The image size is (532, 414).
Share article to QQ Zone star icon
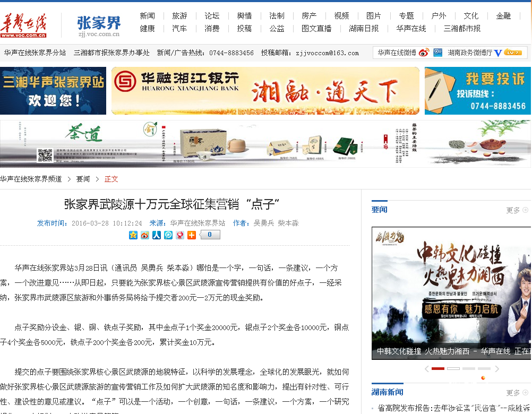tap(133, 235)
